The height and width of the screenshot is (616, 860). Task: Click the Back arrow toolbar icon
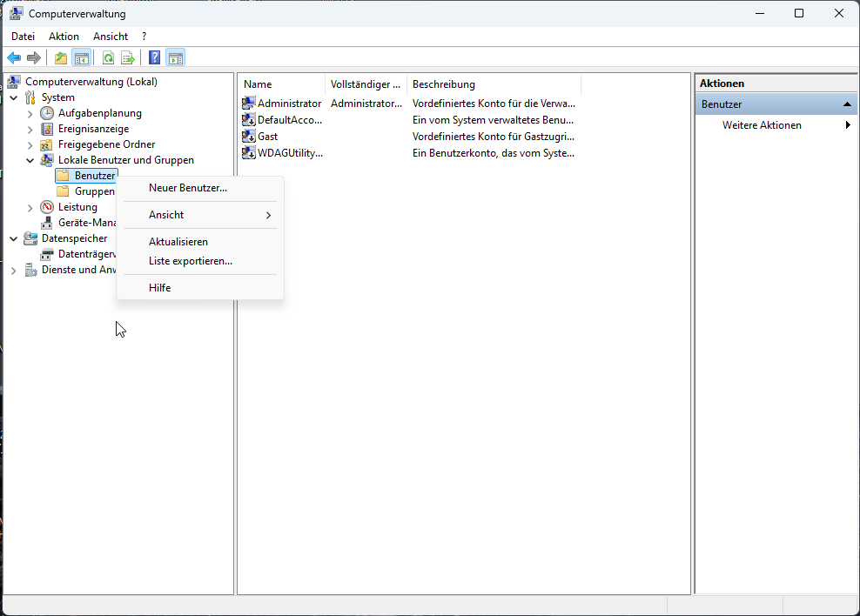[14, 57]
